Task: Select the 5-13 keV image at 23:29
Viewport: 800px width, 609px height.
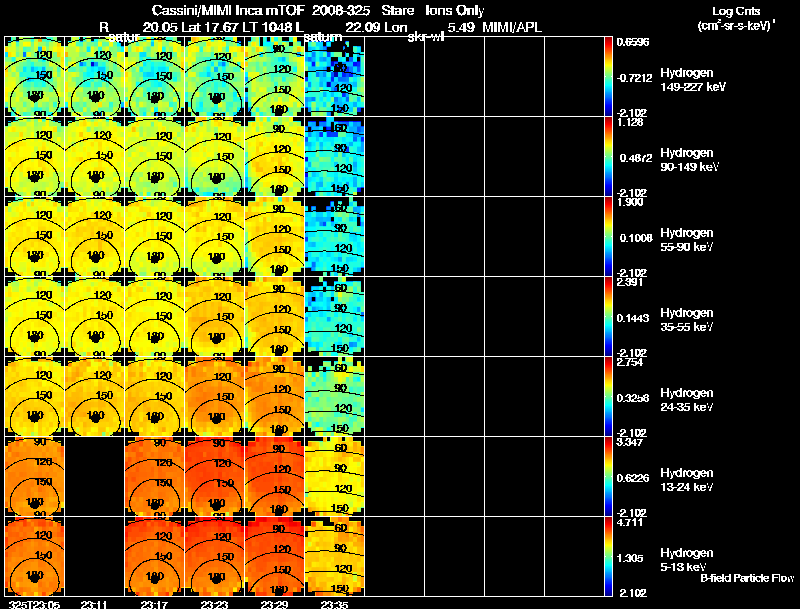Action: 274,557
